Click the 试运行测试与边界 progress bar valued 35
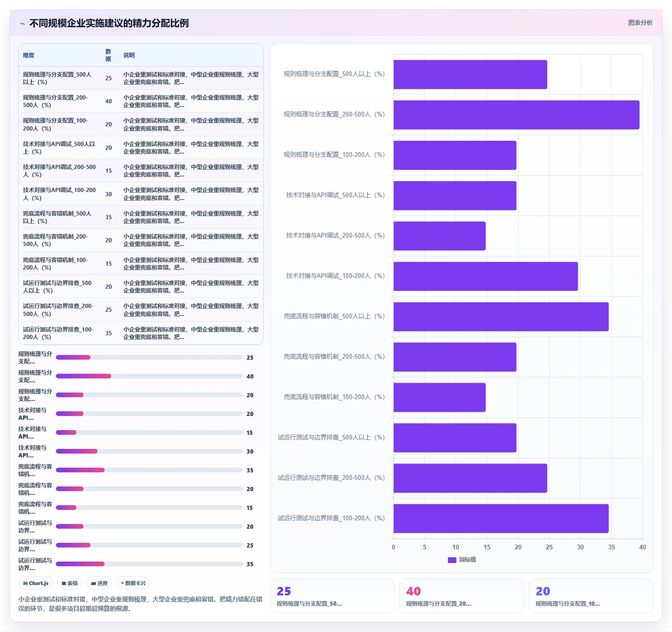 coord(149,564)
